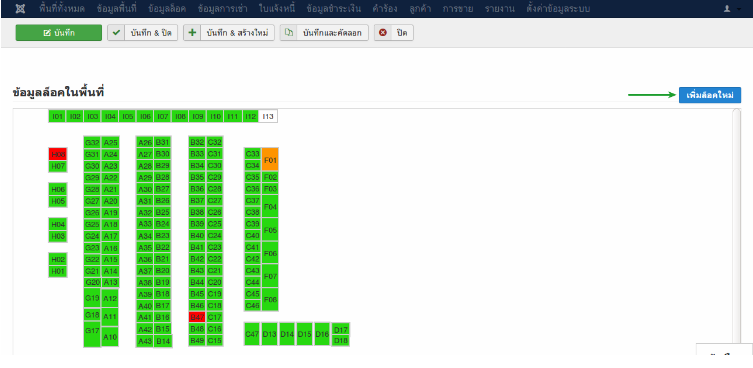Open the การขาย menu

[458, 9]
